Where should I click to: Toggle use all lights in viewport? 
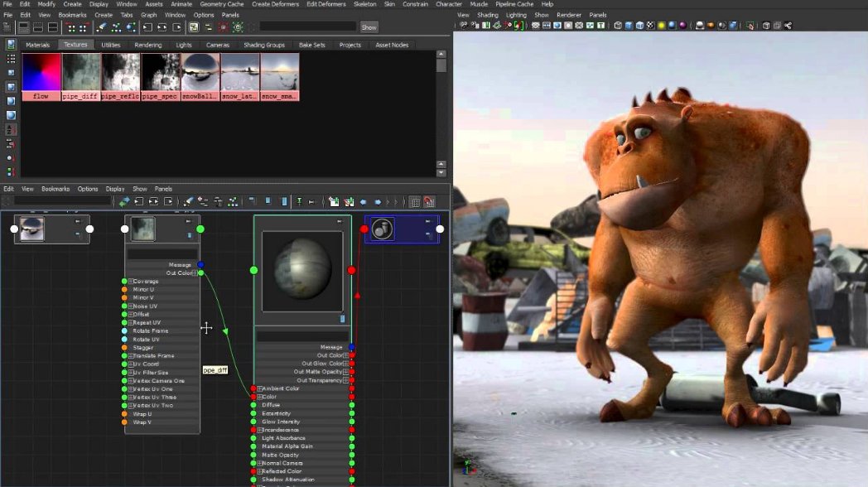[661, 26]
